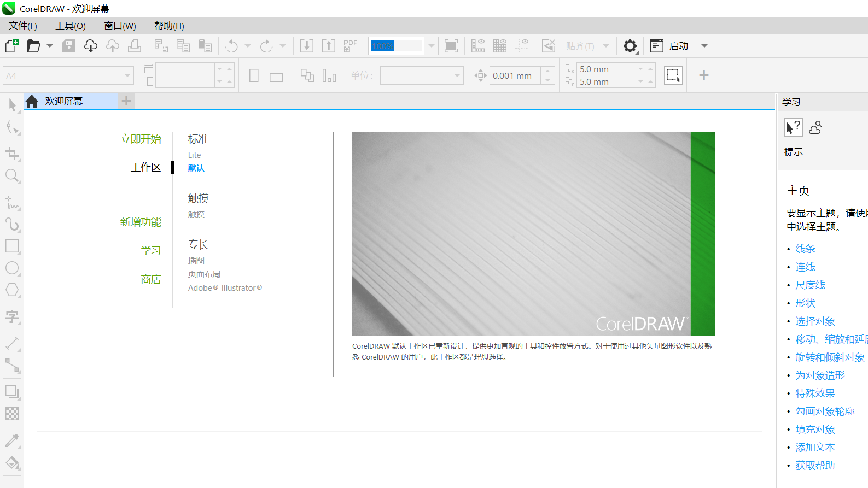This screenshot has width=868, height=488.
Task: Click the Import icon
Action: [x=307, y=46]
